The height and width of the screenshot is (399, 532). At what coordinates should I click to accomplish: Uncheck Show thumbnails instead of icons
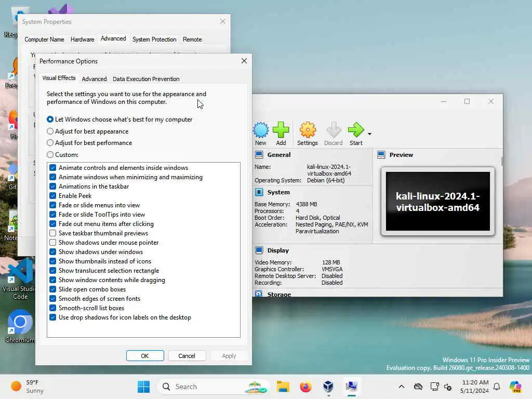52,261
